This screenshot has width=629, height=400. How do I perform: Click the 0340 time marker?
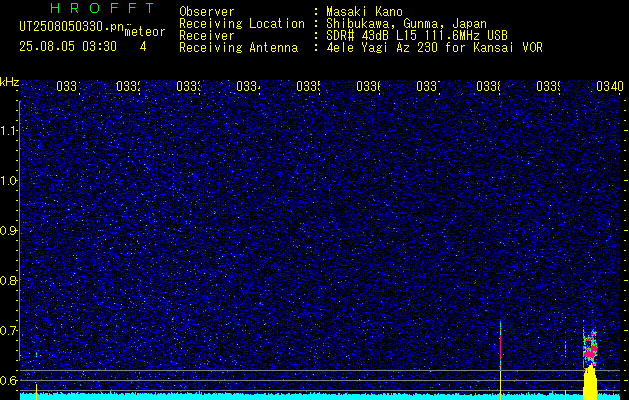coord(610,86)
